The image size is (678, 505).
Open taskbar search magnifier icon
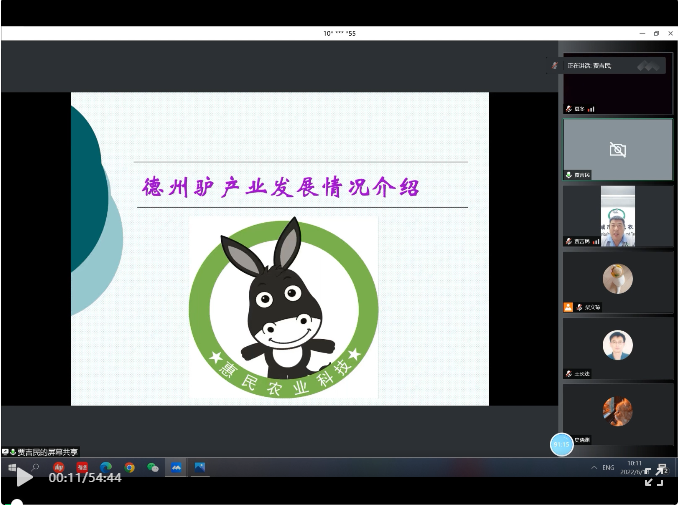pos(35,467)
